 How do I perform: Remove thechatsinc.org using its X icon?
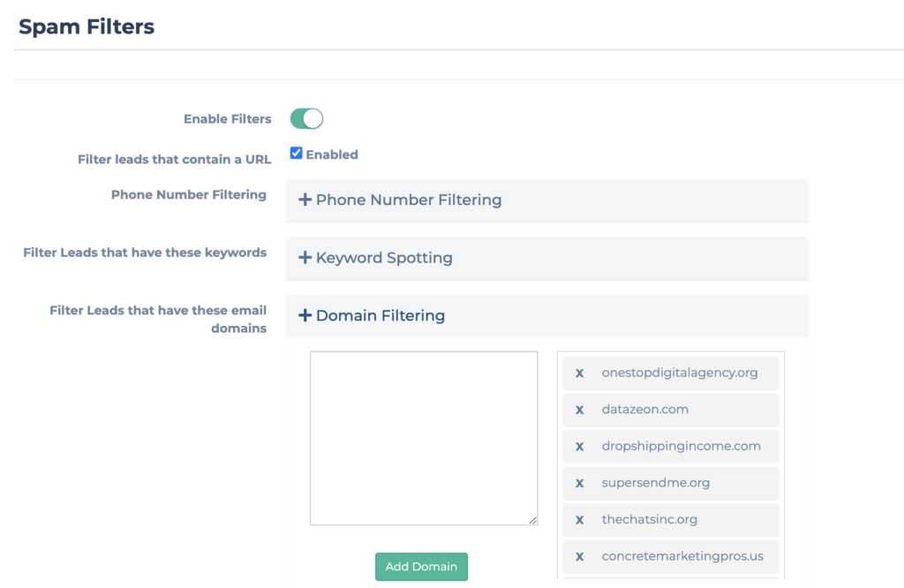point(579,520)
